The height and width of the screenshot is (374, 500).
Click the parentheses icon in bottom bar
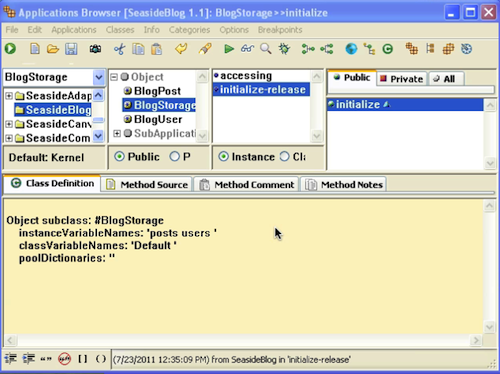(x=101, y=359)
